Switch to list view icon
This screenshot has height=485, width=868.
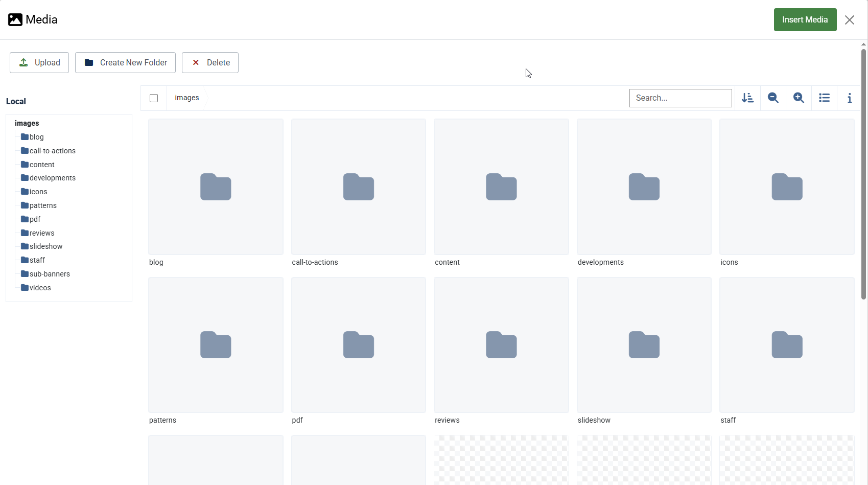coord(824,98)
